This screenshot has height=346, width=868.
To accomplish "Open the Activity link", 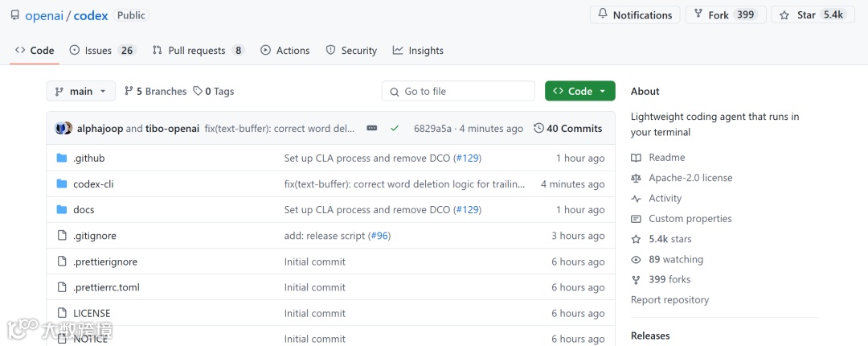I will (665, 198).
